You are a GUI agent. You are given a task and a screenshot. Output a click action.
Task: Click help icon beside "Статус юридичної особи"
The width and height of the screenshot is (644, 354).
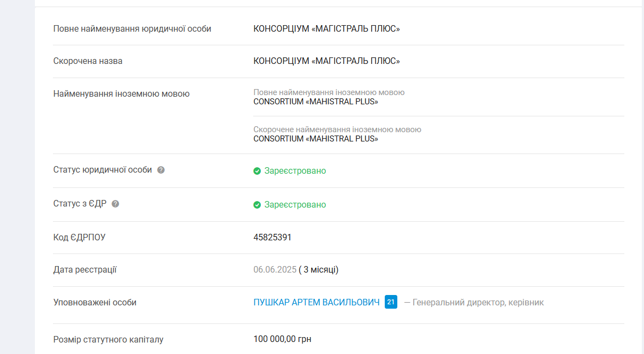[161, 170]
